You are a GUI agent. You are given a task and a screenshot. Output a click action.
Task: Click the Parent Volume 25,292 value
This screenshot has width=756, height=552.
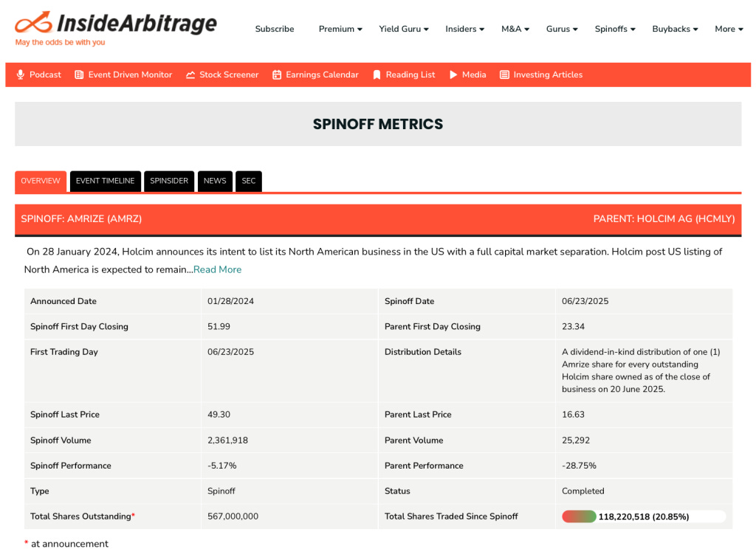click(x=576, y=441)
